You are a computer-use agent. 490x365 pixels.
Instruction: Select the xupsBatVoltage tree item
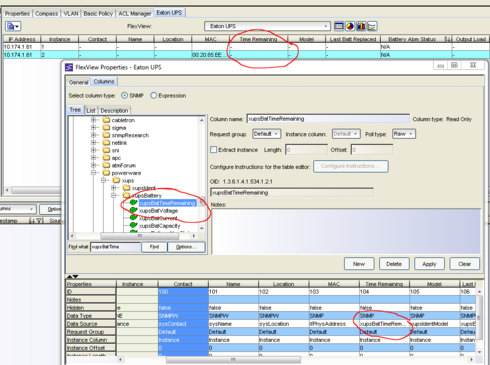[x=158, y=211]
